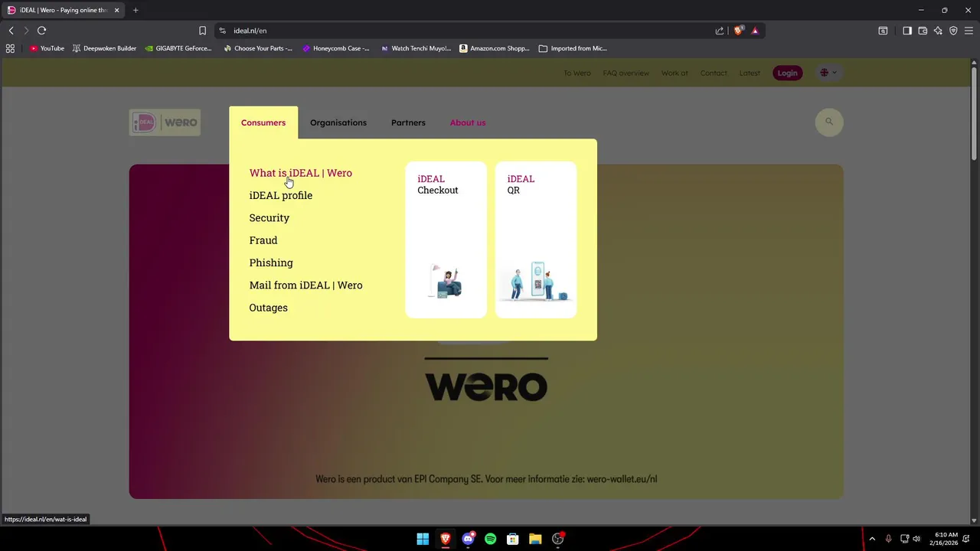980x551 pixels.
Task: Click the Login button
Action: point(787,73)
